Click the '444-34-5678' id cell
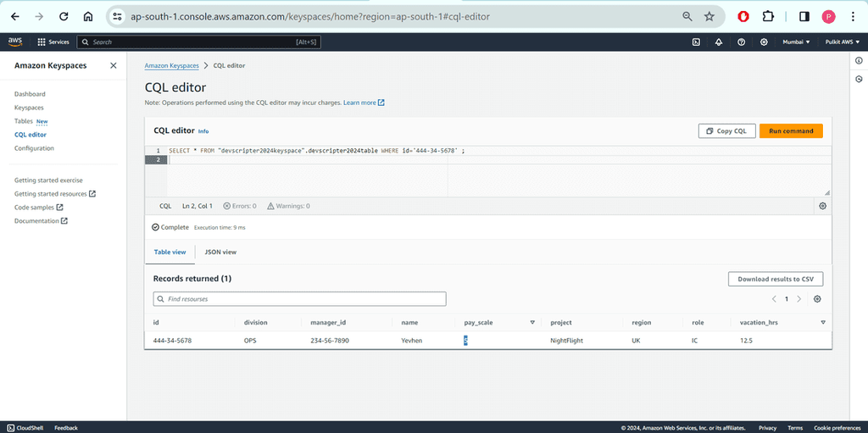Screen dimensions: 868x433 point(172,341)
